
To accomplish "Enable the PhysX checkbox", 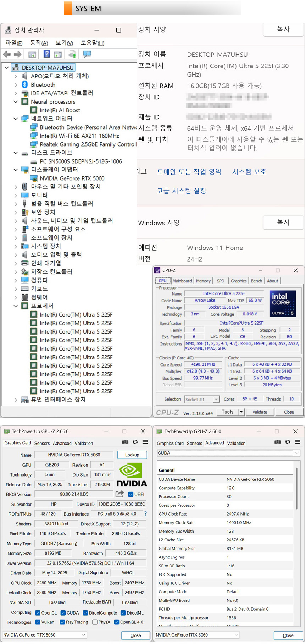I will click(95, 622).
